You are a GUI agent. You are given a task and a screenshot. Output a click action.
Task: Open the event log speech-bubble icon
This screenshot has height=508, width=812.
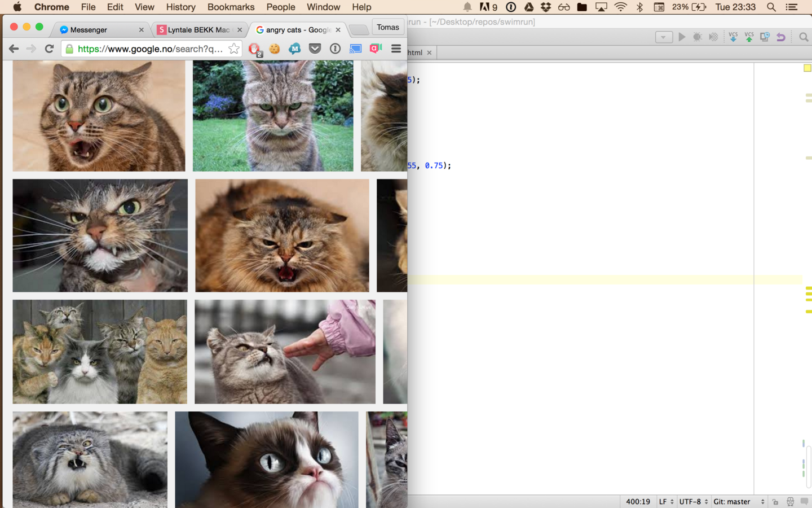804,501
